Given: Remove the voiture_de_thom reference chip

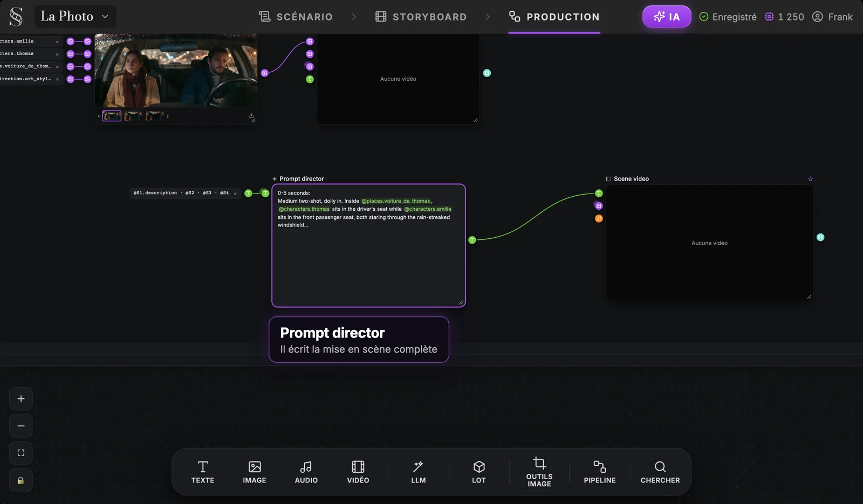Looking at the screenshot, I should 57,67.
